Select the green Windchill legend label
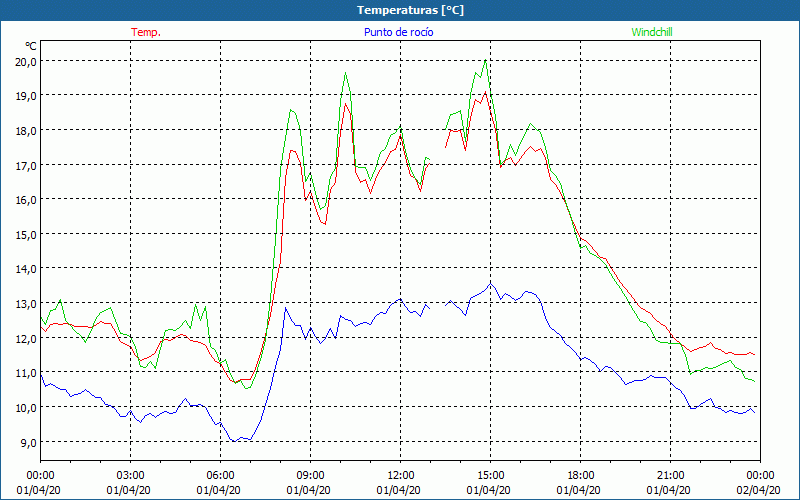 click(651, 32)
